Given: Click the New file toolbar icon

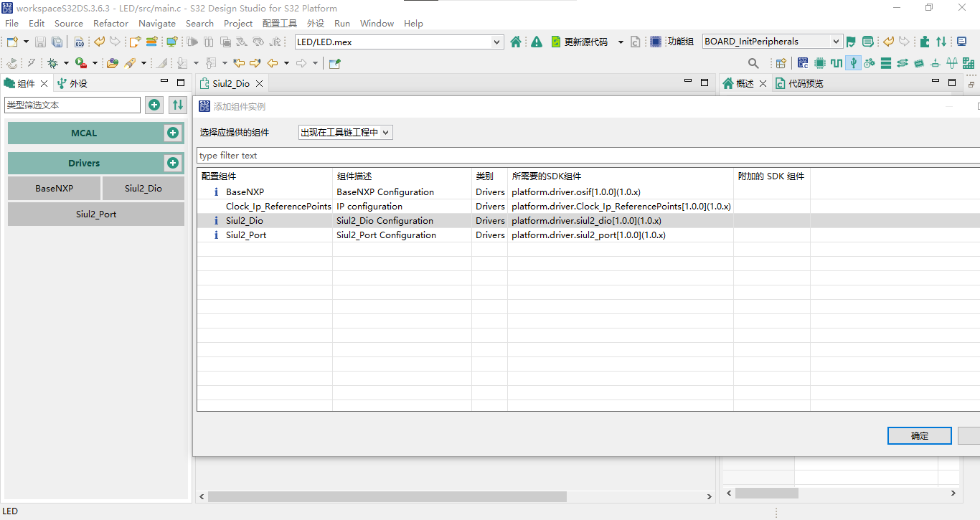Looking at the screenshot, I should tap(12, 42).
